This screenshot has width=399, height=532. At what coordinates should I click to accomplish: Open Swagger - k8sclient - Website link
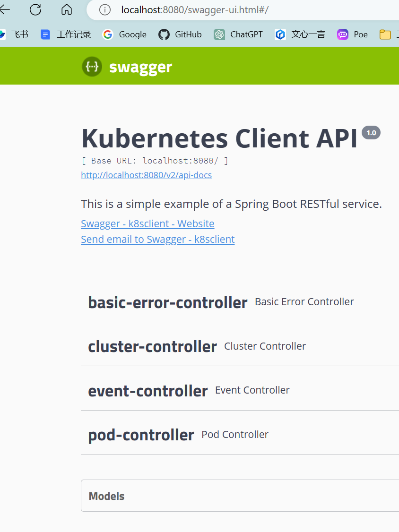[x=147, y=224]
